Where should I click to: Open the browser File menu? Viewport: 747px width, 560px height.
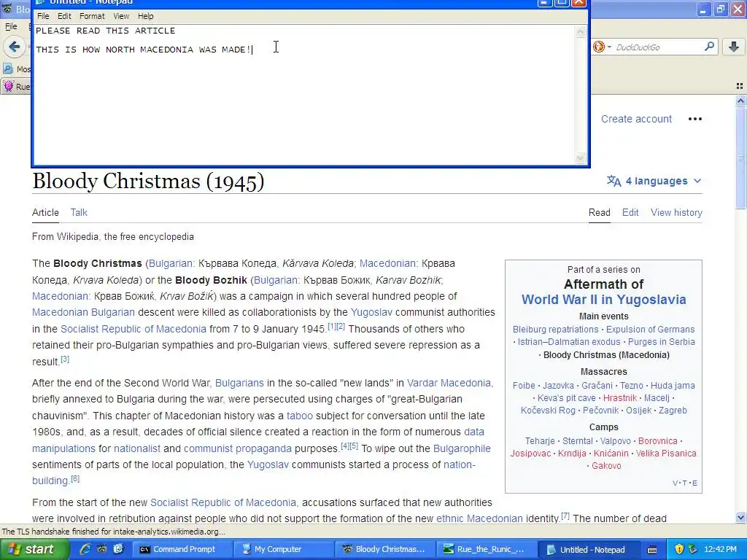(11, 27)
